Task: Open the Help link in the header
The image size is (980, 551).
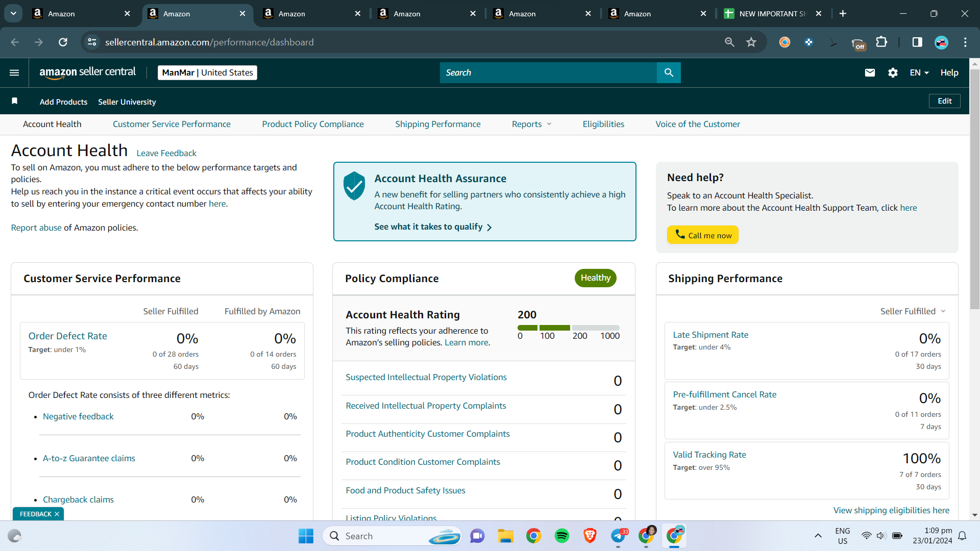Action: click(x=949, y=72)
